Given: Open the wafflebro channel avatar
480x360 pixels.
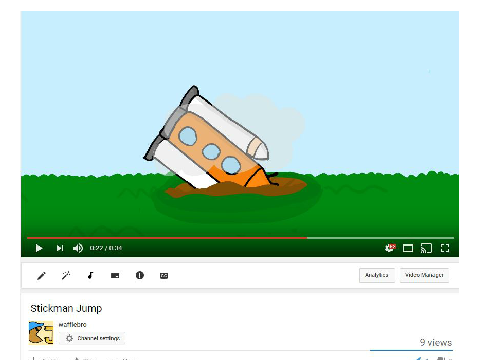Looking at the screenshot, I should coord(41,332).
